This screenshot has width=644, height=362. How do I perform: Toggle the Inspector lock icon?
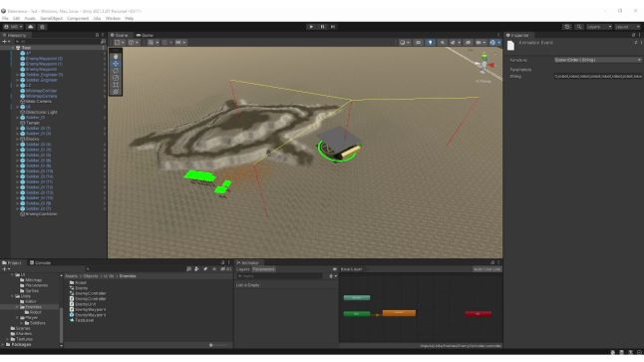(x=633, y=35)
